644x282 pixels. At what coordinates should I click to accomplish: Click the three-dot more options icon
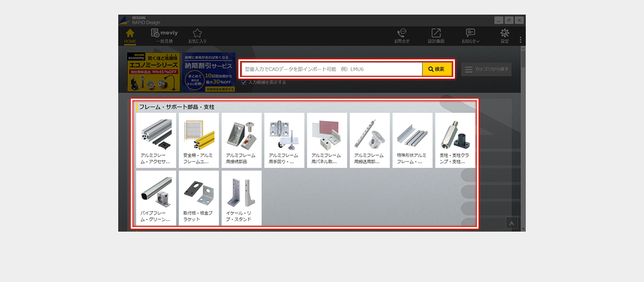pos(520,40)
